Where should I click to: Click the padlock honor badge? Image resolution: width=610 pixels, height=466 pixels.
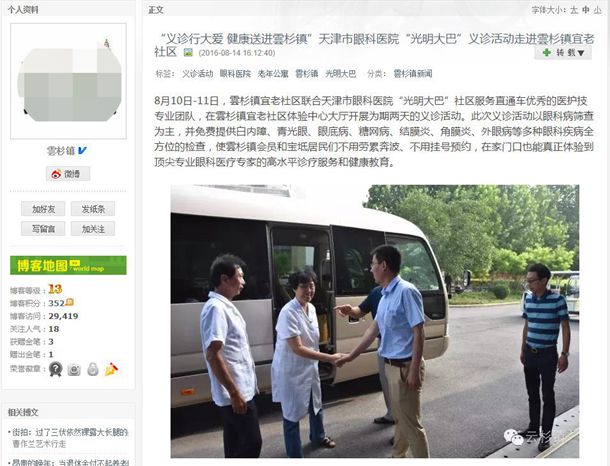tap(93, 369)
